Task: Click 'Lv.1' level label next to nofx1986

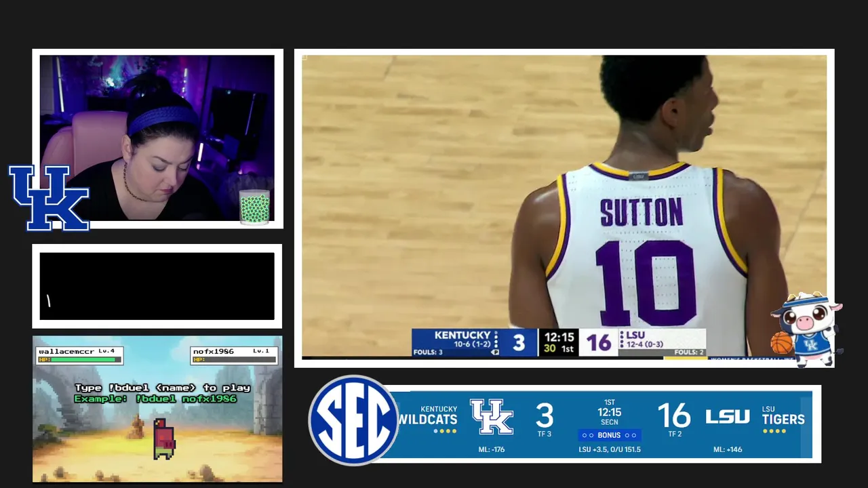Action: [x=261, y=351]
